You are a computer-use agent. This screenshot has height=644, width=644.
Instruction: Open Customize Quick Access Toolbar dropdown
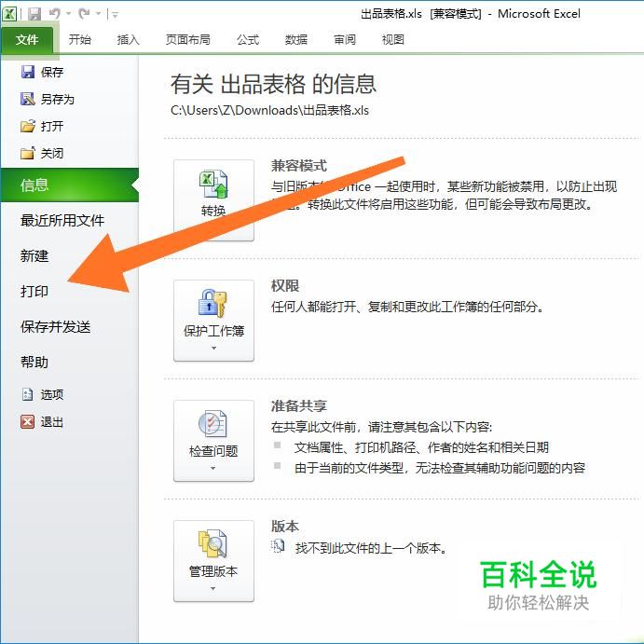click(116, 15)
